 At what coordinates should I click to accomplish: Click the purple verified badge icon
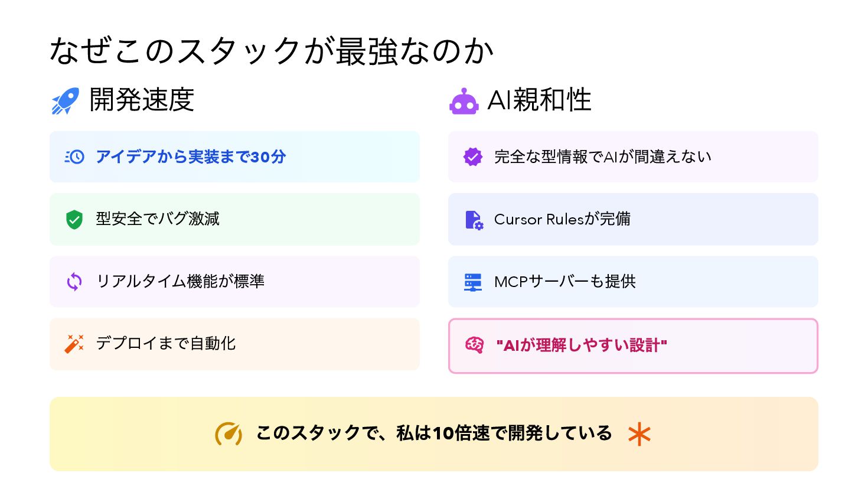472,157
